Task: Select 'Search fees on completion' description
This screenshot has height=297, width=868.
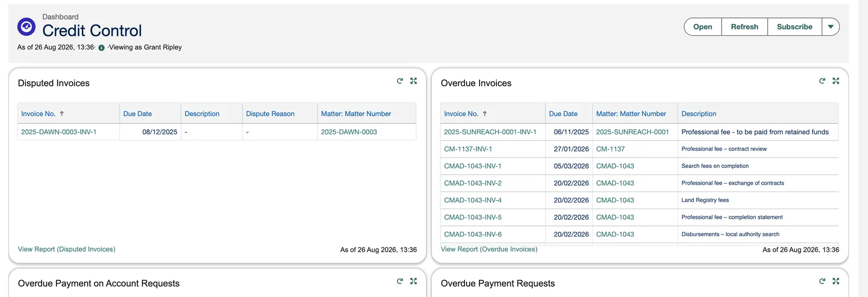Action: (715, 166)
